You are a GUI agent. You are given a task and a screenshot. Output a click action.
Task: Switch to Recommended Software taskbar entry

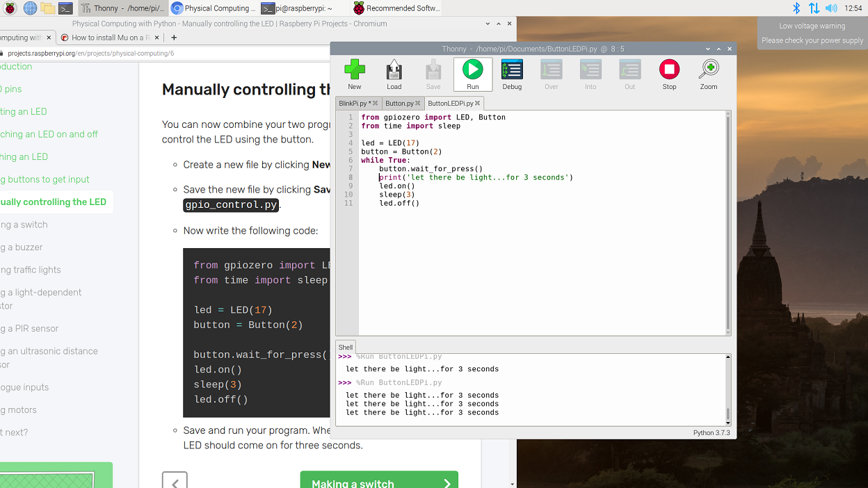click(396, 8)
